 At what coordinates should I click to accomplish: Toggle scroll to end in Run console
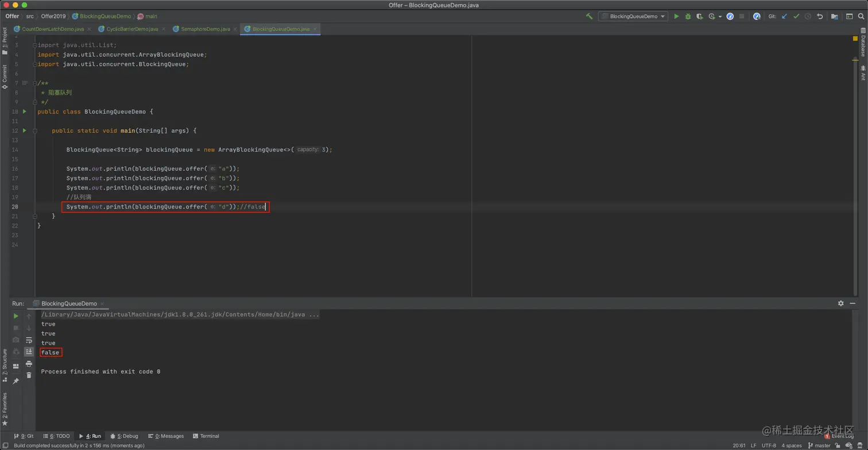(x=29, y=352)
